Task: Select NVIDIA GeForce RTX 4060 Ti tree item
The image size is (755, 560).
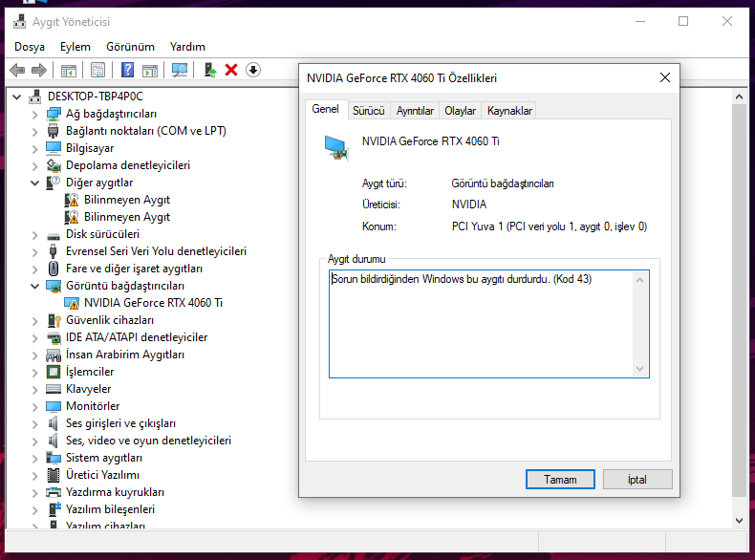Action: point(153,303)
